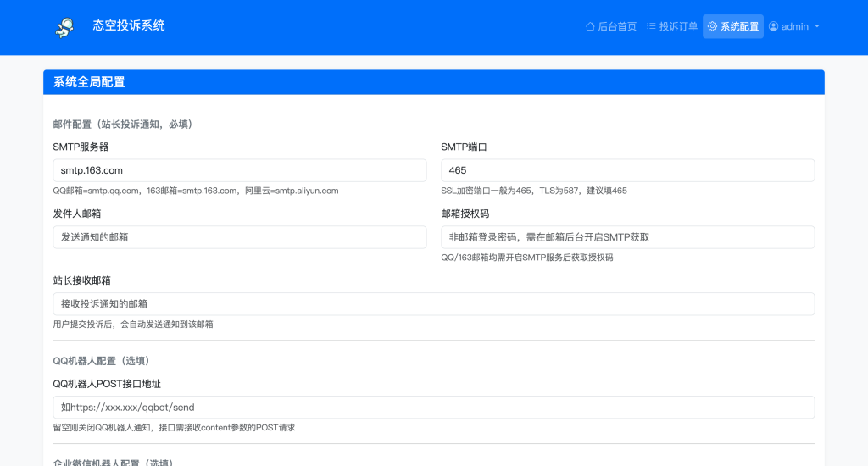Expand the admin account dropdown

click(x=793, y=26)
